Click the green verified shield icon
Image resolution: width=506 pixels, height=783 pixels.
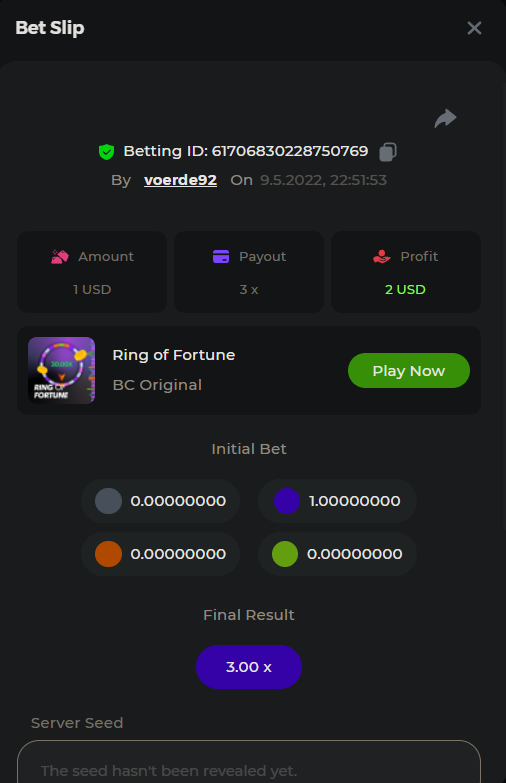tap(106, 151)
